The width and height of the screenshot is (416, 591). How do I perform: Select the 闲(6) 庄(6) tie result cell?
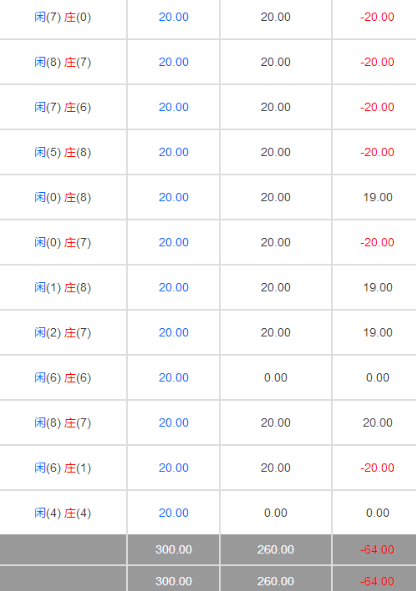(63, 378)
